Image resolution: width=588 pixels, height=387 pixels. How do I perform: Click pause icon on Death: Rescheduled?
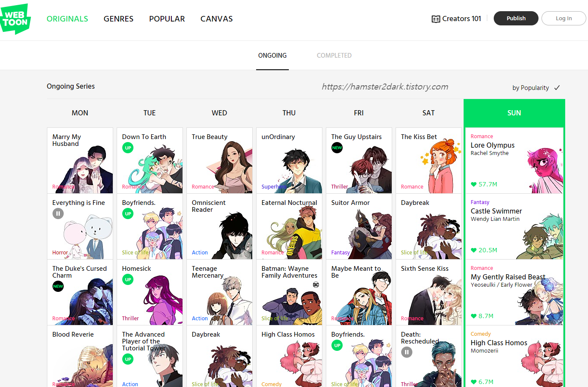pos(407,352)
